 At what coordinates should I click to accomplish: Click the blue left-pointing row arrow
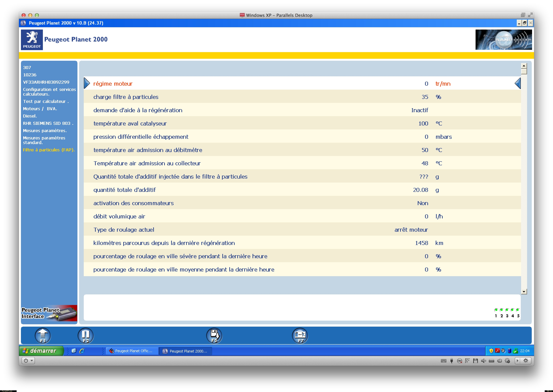(518, 83)
